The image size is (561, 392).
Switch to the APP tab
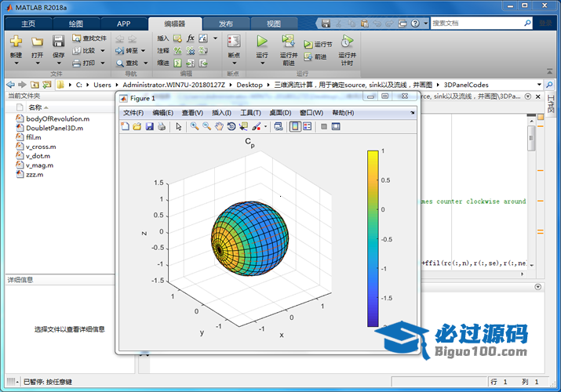coord(123,24)
